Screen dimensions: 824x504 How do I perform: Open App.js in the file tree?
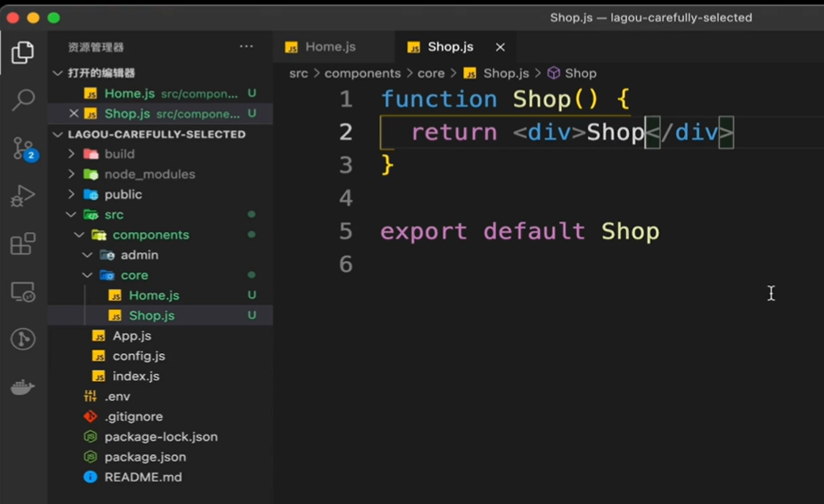click(x=160, y=336)
